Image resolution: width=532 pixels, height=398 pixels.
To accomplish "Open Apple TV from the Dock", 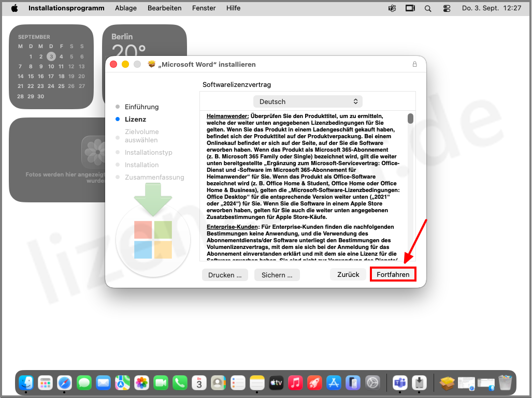I will pos(276,383).
